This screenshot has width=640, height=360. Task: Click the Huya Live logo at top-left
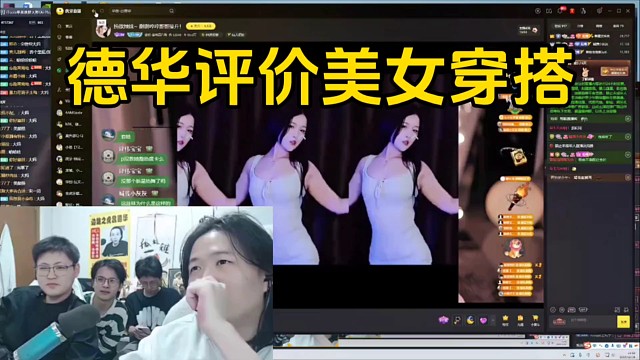tap(69, 11)
